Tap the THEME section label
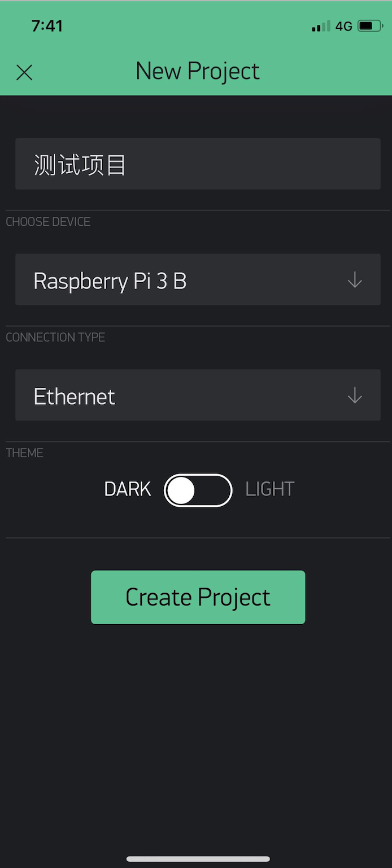This screenshot has width=392, height=868. pos(24,453)
